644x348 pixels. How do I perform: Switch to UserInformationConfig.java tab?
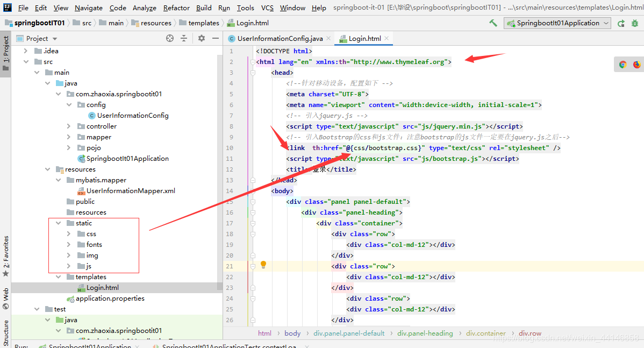tap(280, 39)
